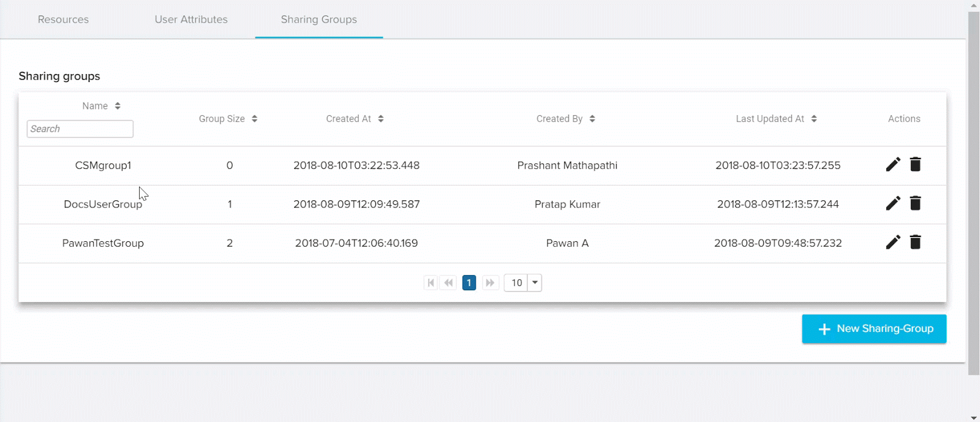The image size is (980, 422).
Task: Go to previous page of results
Action: point(449,282)
